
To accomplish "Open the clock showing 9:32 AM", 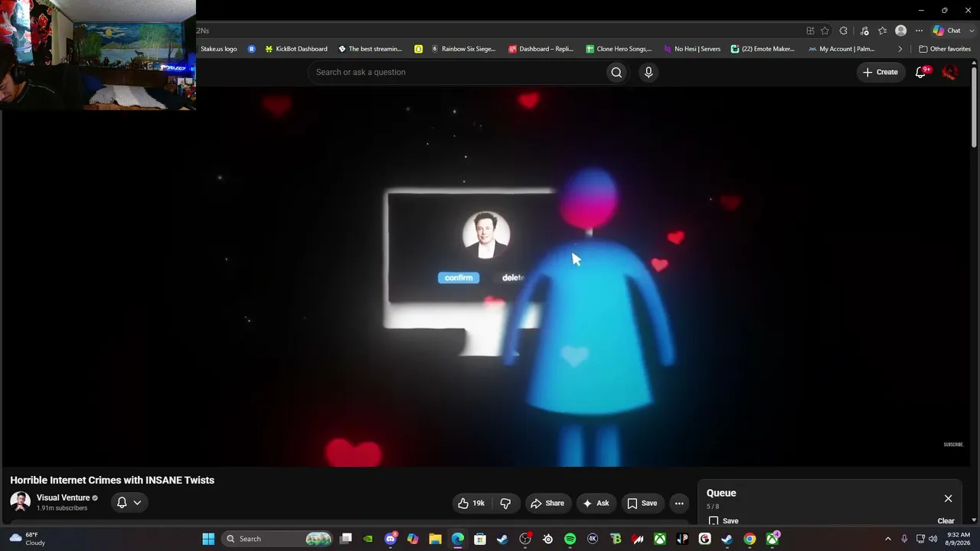I will (959, 539).
